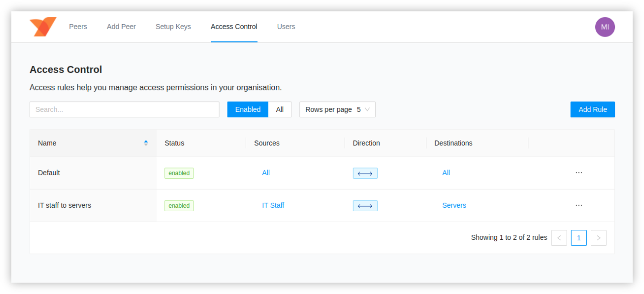Click the Add Rule button
644x294 pixels.
(592, 109)
